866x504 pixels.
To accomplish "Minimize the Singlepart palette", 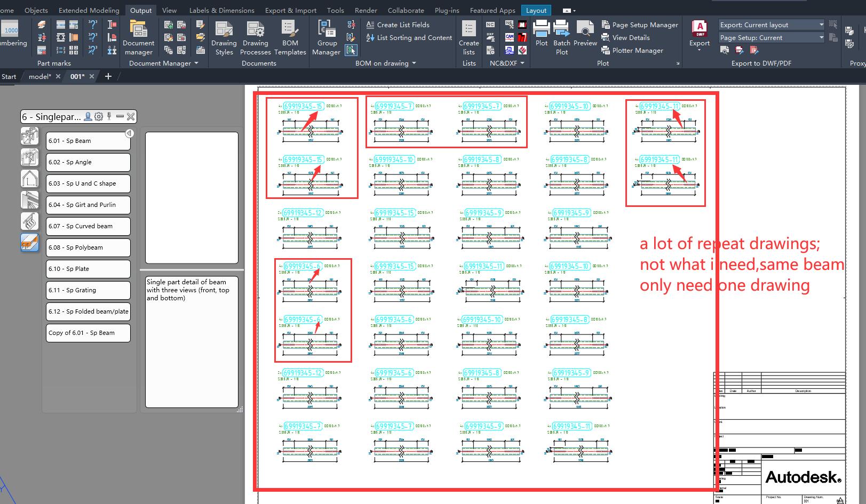I will click(x=120, y=116).
